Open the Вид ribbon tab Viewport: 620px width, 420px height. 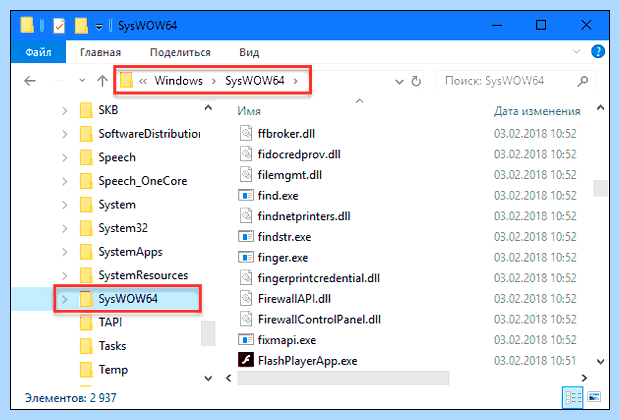249,52
